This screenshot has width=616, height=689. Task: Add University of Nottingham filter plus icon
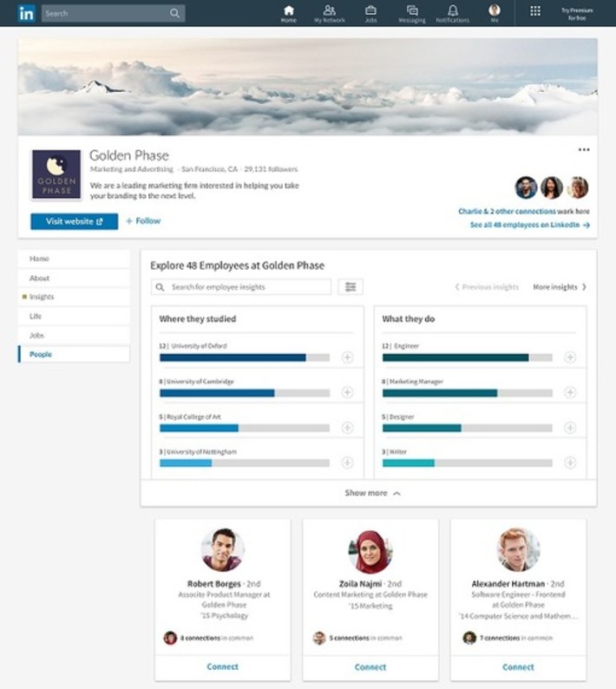(347, 463)
